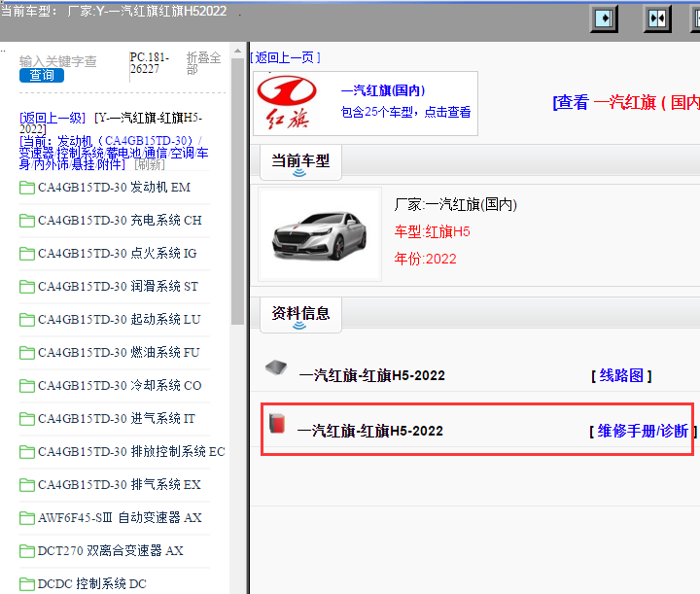This screenshot has height=594, width=700.
Task: Click 包含25个车型，点击查看 text
Action: click(x=405, y=112)
